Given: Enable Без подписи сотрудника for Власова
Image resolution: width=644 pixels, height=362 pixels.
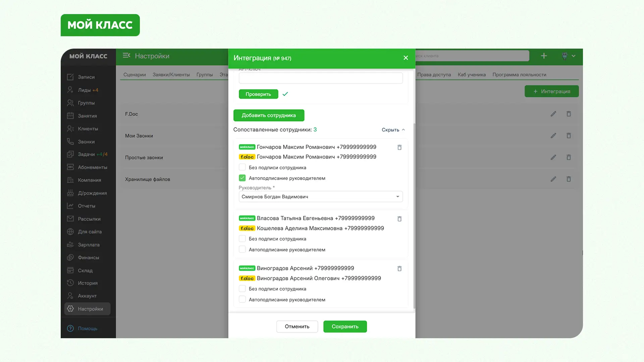Looking at the screenshot, I should (242, 238).
